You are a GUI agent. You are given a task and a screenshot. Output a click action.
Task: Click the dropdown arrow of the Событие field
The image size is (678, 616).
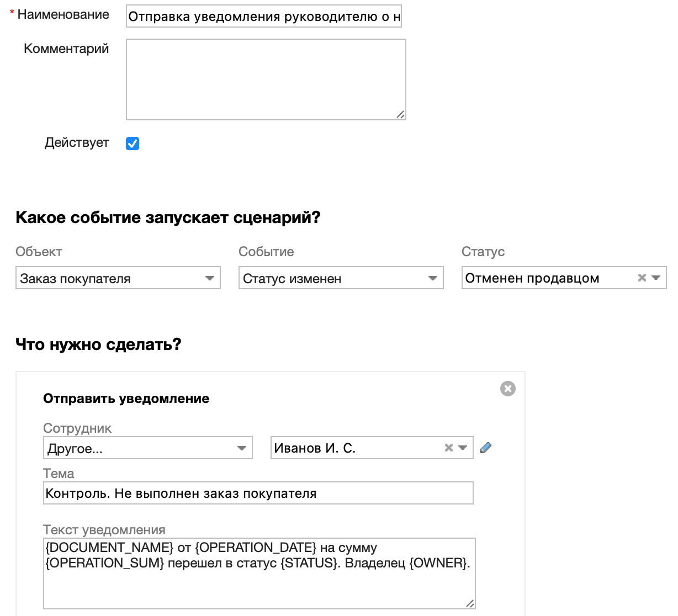tap(432, 278)
